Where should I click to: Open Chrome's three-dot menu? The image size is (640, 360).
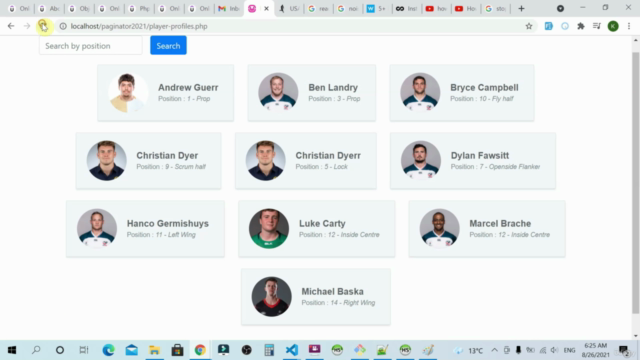pos(629,26)
